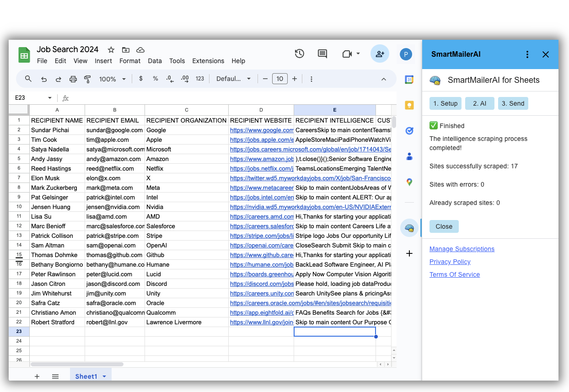Open the Extensions menu
This screenshot has width=569, height=392.
tap(208, 61)
